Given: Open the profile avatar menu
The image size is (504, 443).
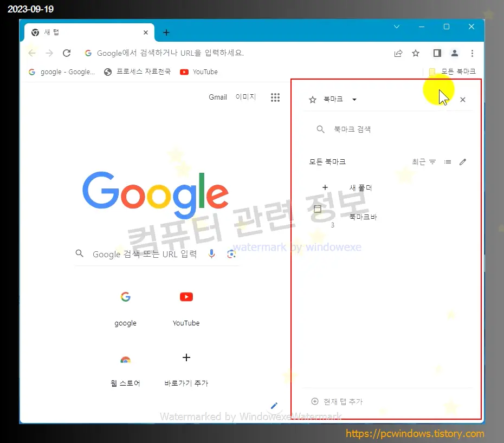Looking at the screenshot, I should pyautogui.click(x=455, y=53).
